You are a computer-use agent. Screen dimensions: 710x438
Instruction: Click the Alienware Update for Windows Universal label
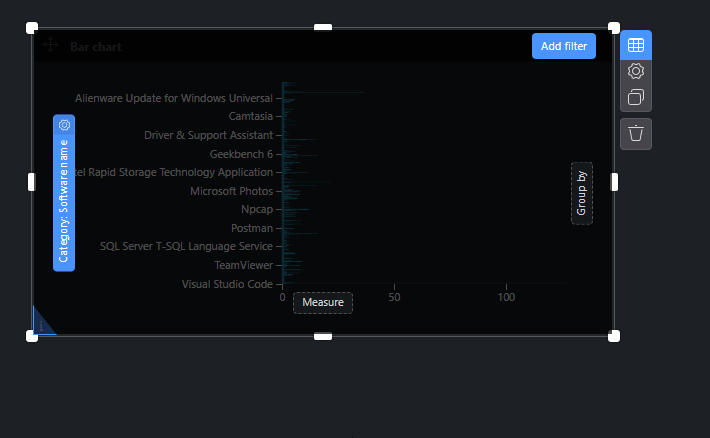(x=174, y=98)
